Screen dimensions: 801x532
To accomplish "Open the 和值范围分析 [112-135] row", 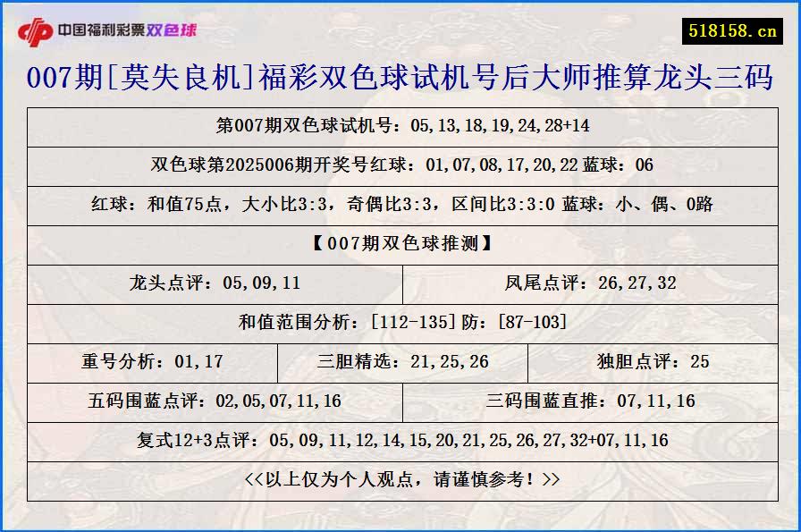I will click(400, 324).
